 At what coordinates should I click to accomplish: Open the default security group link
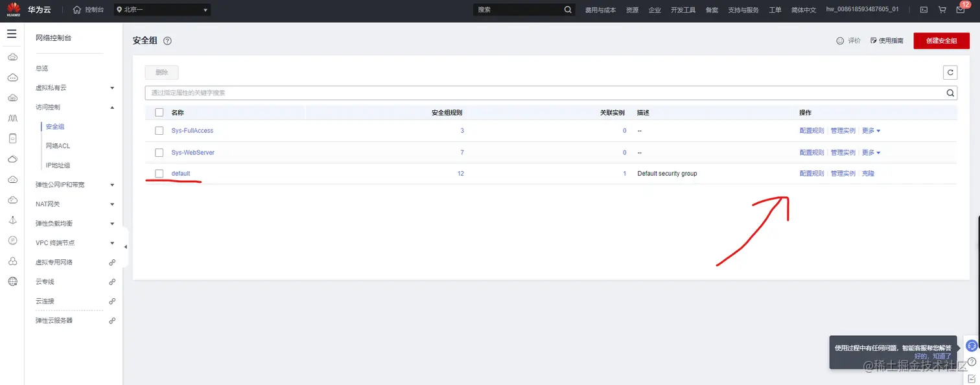[x=181, y=174]
